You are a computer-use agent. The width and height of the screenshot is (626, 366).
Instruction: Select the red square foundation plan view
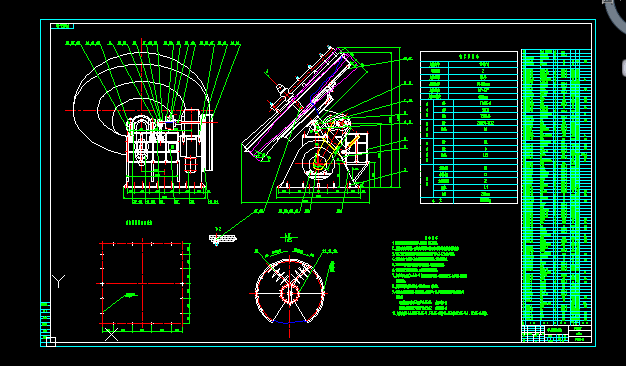[143, 283]
